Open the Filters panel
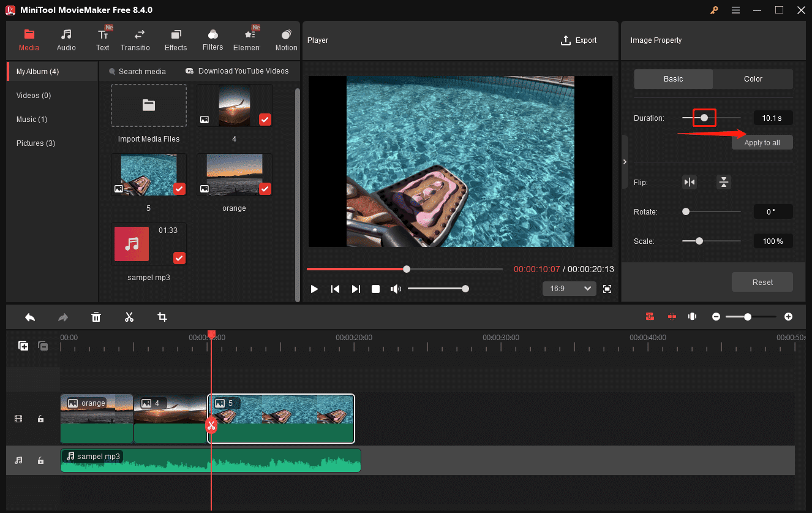 [212, 39]
